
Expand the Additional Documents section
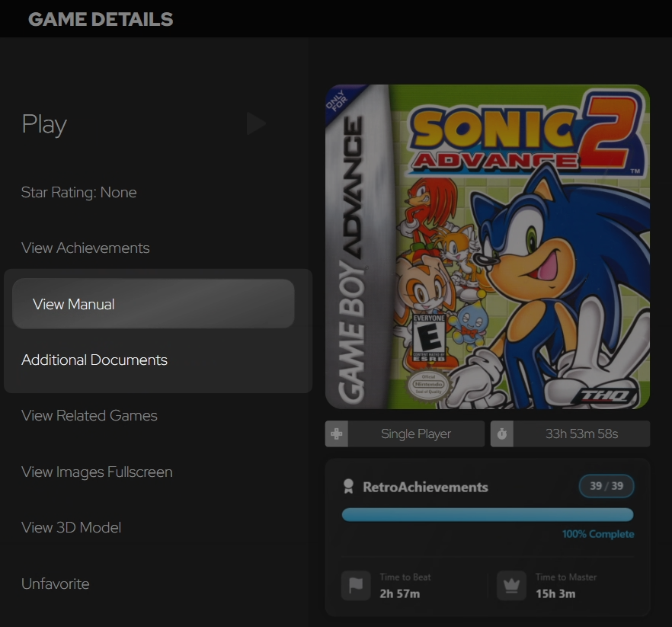94,360
